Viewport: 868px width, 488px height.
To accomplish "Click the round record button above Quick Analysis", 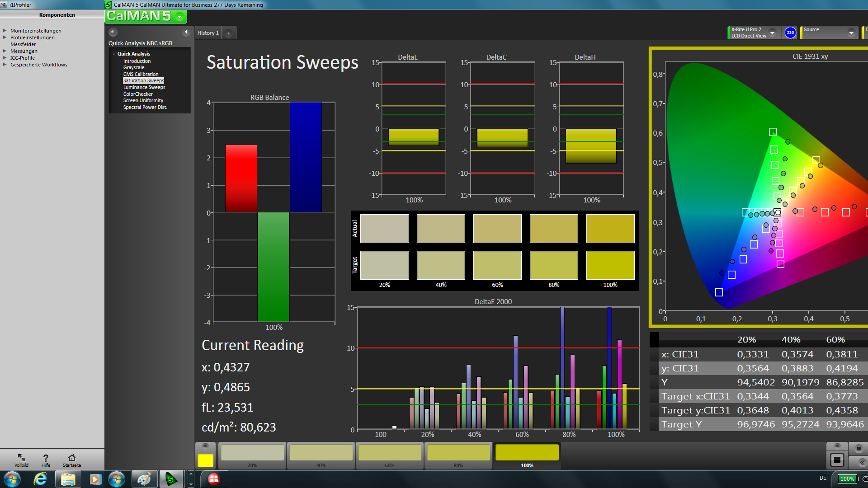I will (113, 32).
